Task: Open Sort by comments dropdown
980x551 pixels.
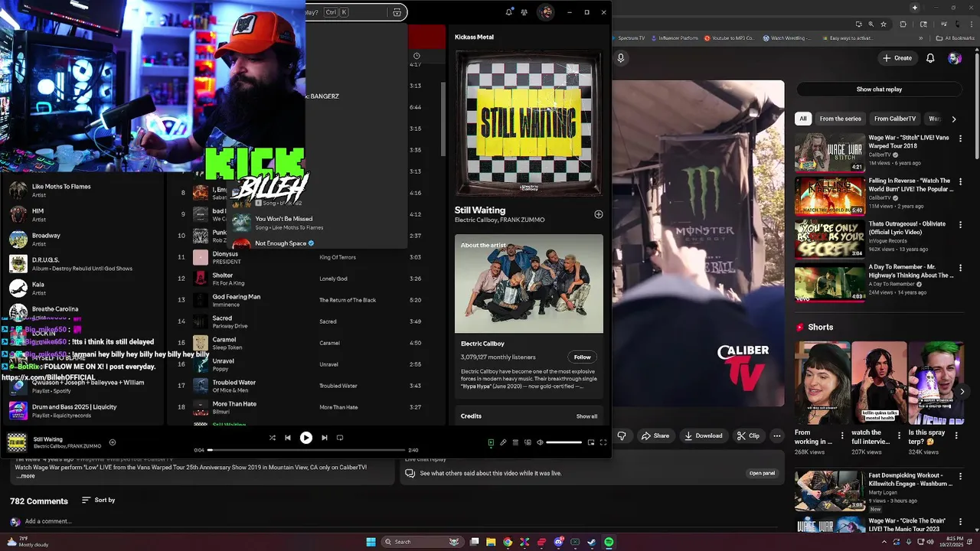Action: coord(98,500)
